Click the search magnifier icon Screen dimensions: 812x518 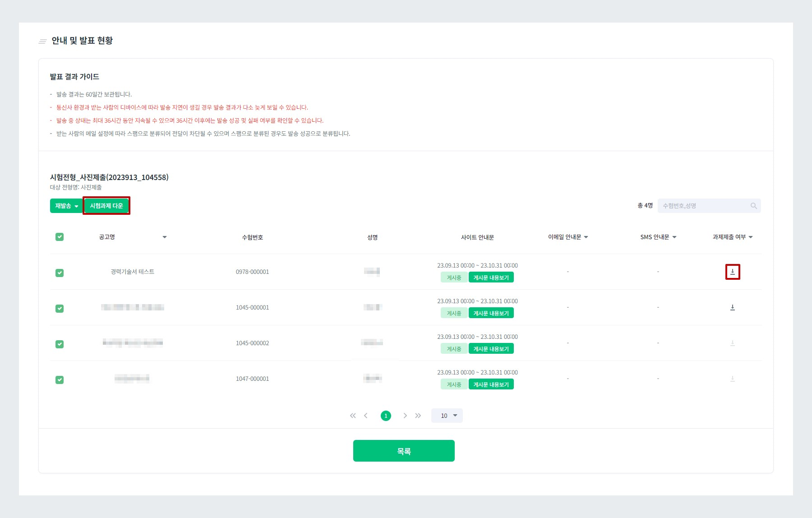coord(753,206)
